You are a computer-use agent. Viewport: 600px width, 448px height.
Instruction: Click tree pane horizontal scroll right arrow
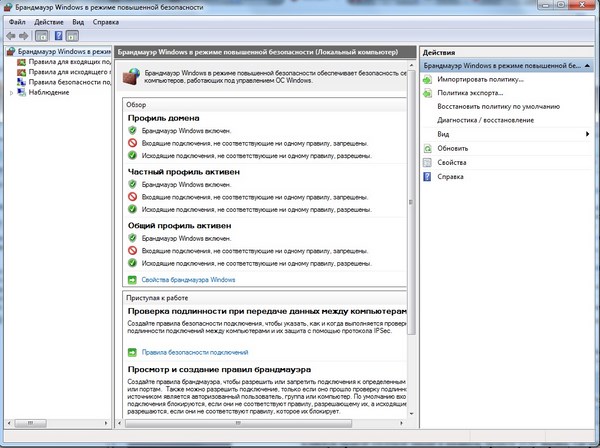point(106,423)
